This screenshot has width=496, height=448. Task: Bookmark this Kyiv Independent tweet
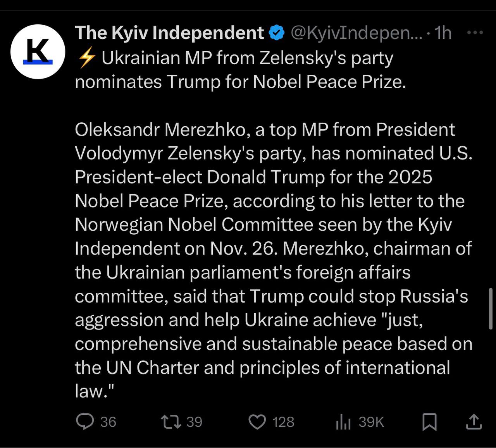click(x=429, y=422)
